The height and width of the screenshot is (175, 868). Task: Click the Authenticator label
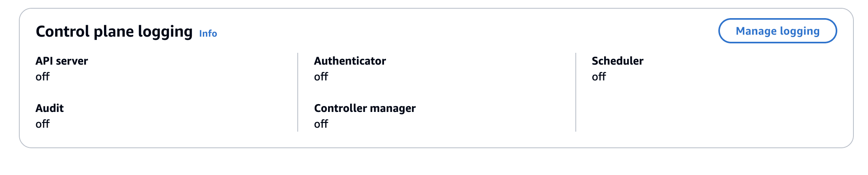click(x=350, y=61)
